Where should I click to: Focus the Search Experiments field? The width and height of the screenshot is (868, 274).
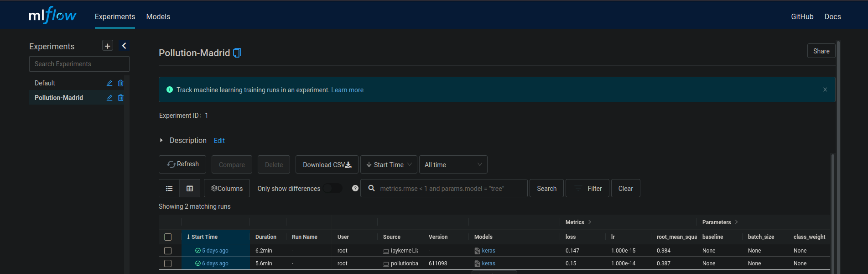79,64
